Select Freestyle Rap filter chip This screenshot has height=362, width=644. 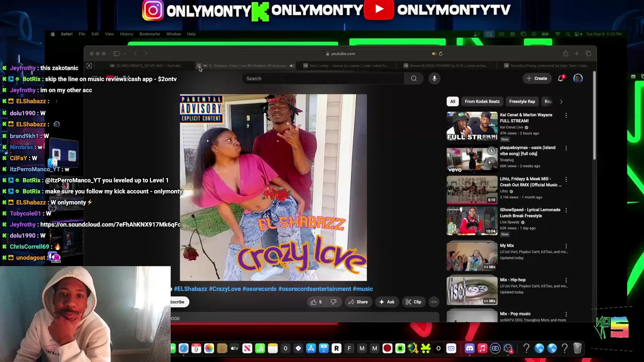[x=522, y=102]
